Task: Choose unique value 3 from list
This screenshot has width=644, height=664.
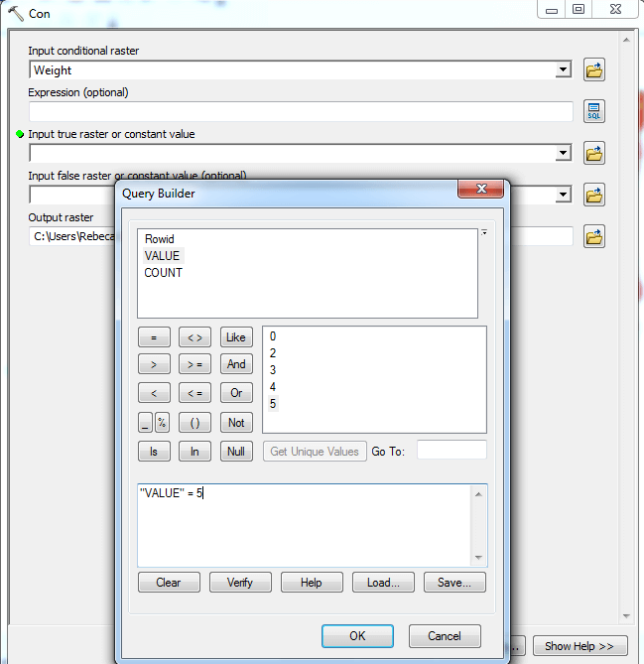Action: click(273, 370)
